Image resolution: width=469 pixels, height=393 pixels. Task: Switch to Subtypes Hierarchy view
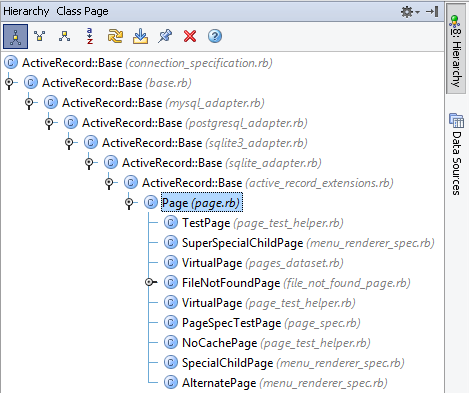[64, 36]
